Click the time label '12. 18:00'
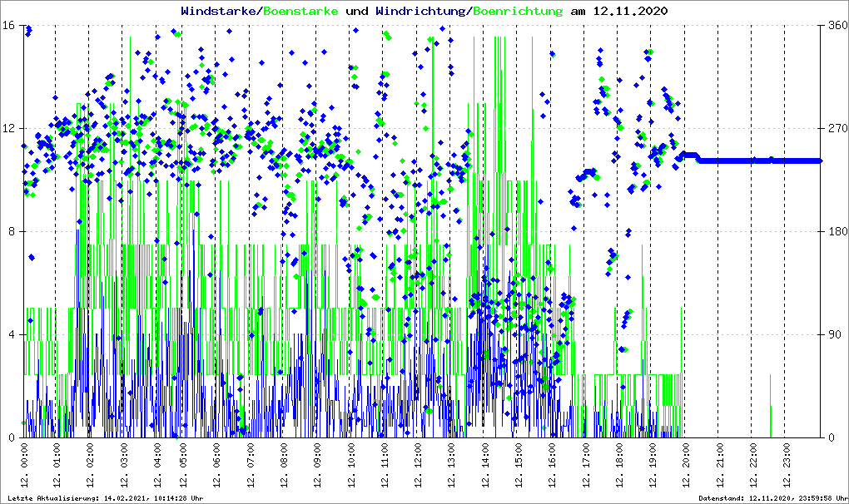This screenshot has height=504, width=849. [619, 465]
